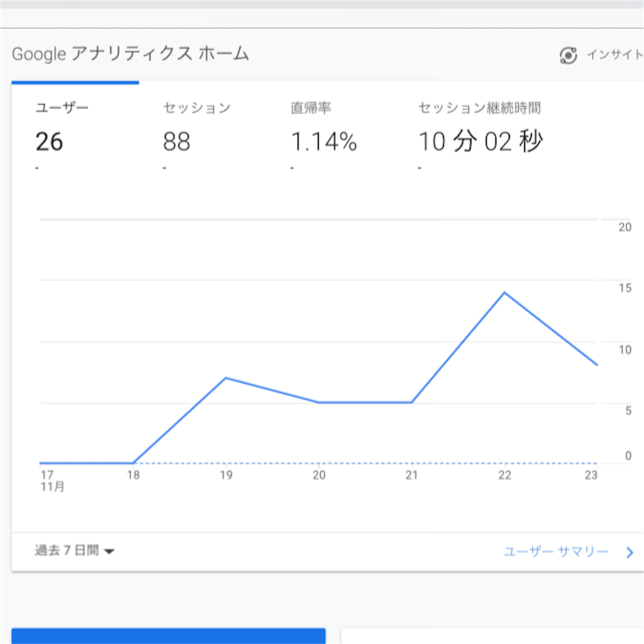Click the chart peak at date 22
The width and height of the screenshot is (644, 644).
pos(504,292)
